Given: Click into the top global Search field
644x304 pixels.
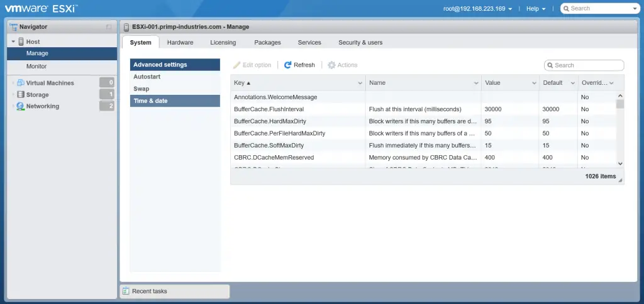Looking at the screenshot, I should click(x=601, y=8).
